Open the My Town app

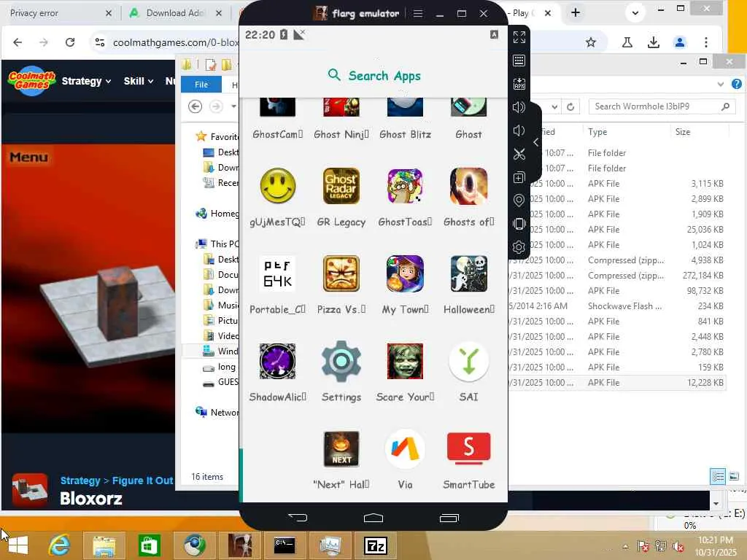pos(405,273)
